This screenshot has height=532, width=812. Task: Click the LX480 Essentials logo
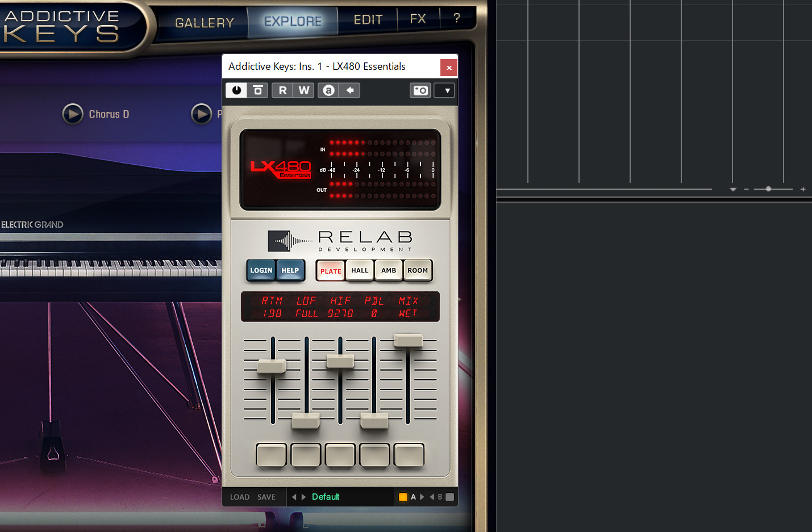[x=281, y=169]
